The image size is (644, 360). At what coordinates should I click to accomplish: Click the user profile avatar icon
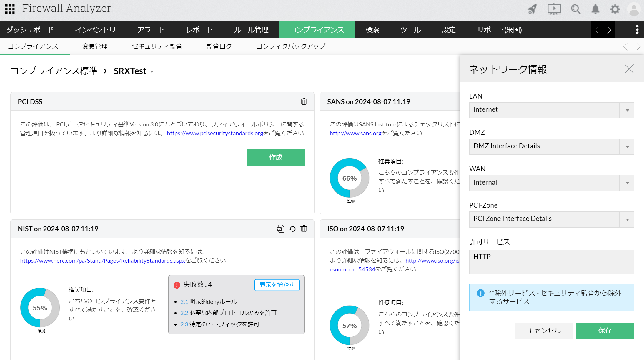634,9
